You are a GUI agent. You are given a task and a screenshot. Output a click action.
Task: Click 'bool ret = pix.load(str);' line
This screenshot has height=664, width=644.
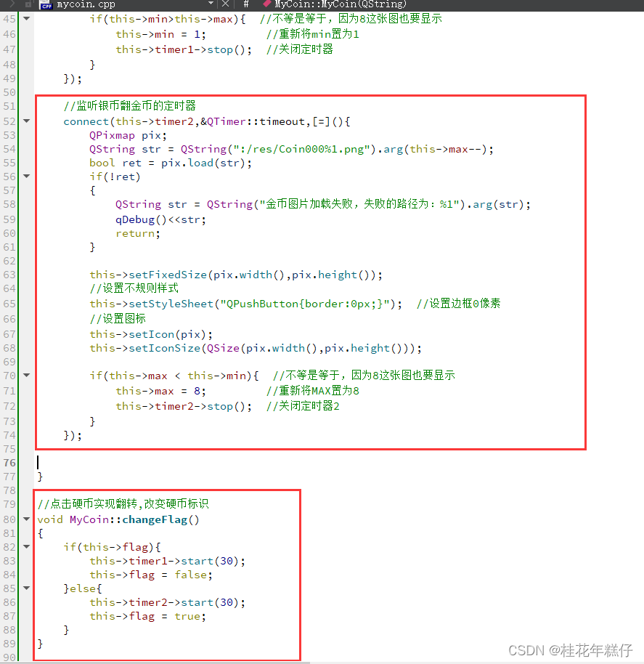coord(171,163)
